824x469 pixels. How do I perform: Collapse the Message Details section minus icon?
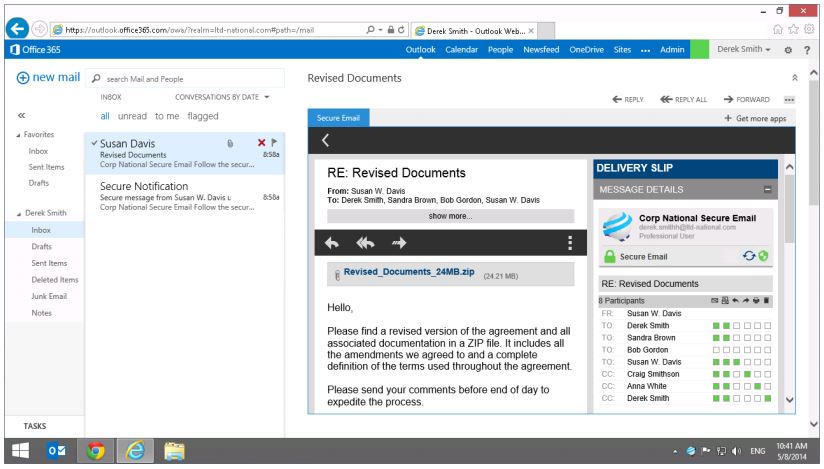767,189
